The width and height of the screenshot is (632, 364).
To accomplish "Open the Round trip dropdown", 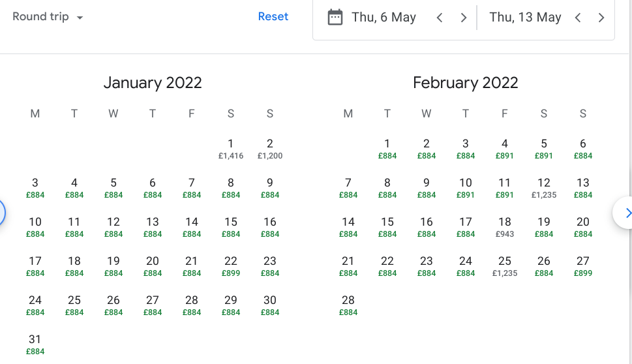I will click(48, 17).
